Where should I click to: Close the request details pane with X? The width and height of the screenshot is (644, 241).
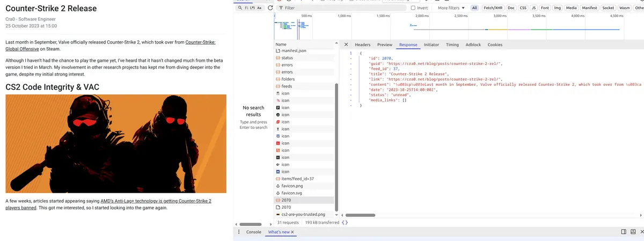coord(346,45)
